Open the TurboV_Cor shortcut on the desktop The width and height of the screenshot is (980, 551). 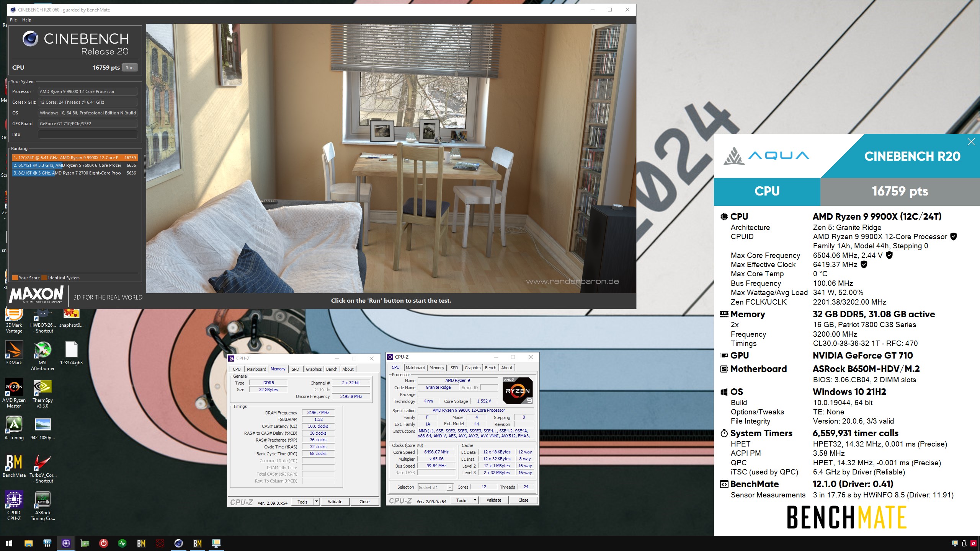coord(42,468)
